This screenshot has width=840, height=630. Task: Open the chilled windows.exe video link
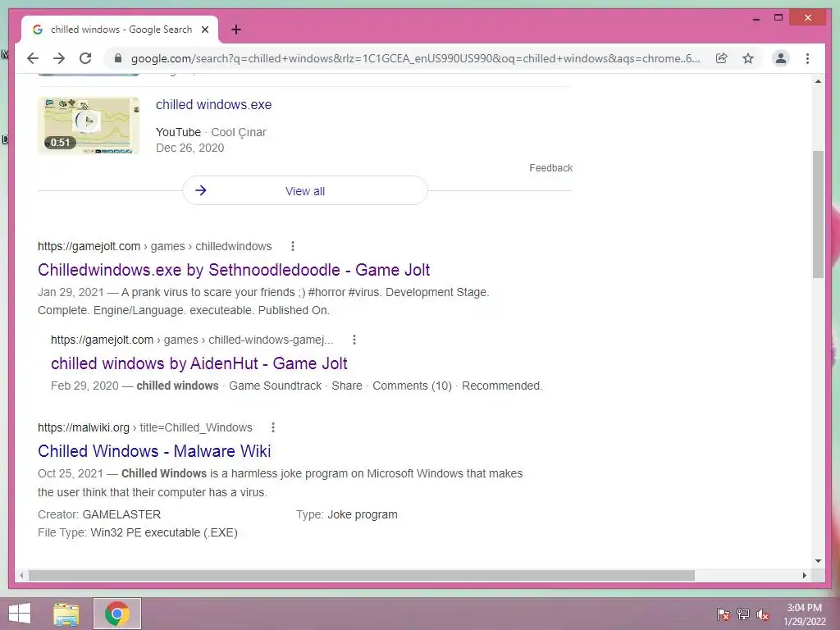click(214, 104)
